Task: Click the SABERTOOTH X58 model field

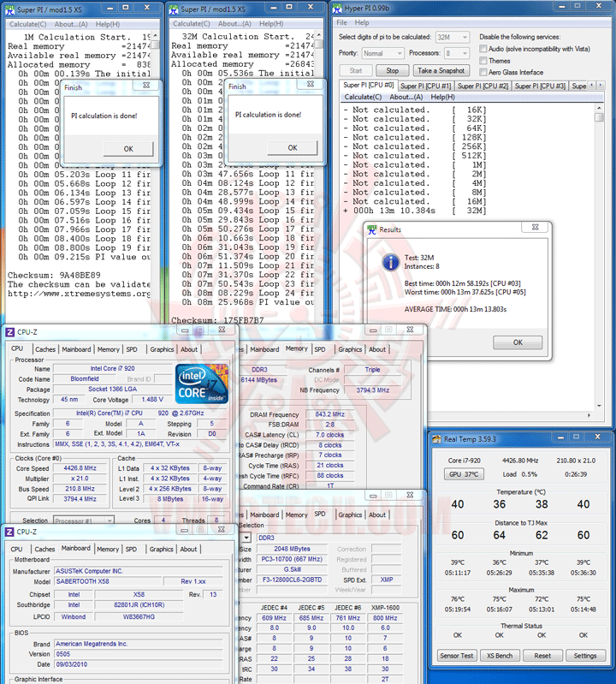Action: pos(108,581)
